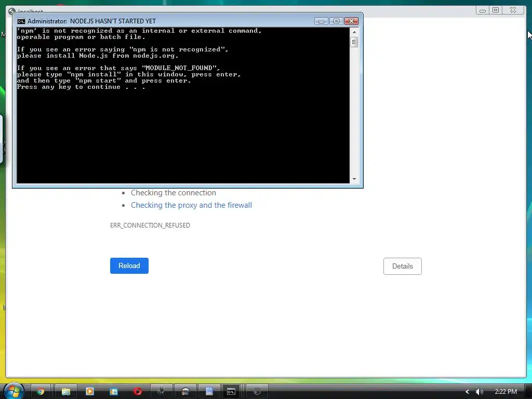The image size is (532, 399).
Task: Open Google Chrome from the taskbar
Action: 41,392
